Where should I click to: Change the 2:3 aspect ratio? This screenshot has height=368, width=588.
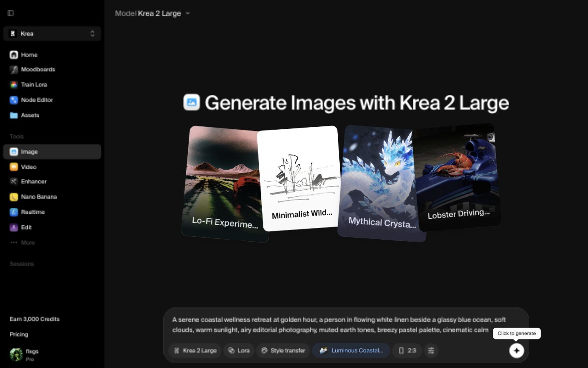[407, 350]
